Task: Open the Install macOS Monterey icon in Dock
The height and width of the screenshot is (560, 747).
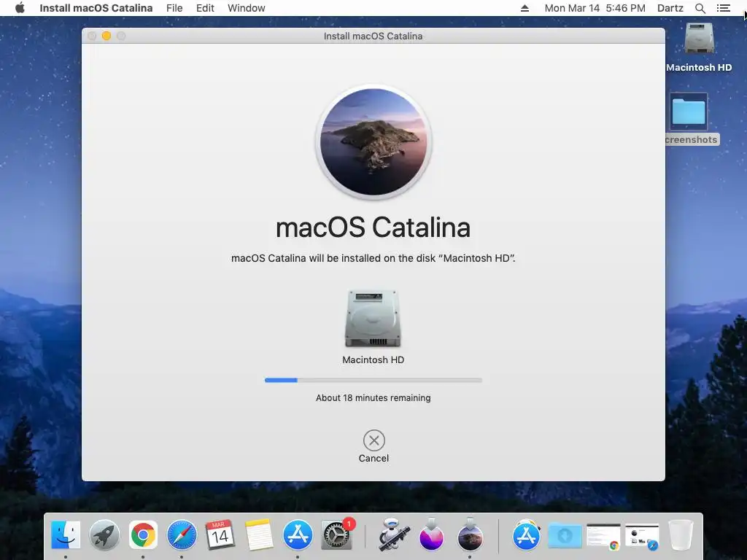Action: click(431, 534)
